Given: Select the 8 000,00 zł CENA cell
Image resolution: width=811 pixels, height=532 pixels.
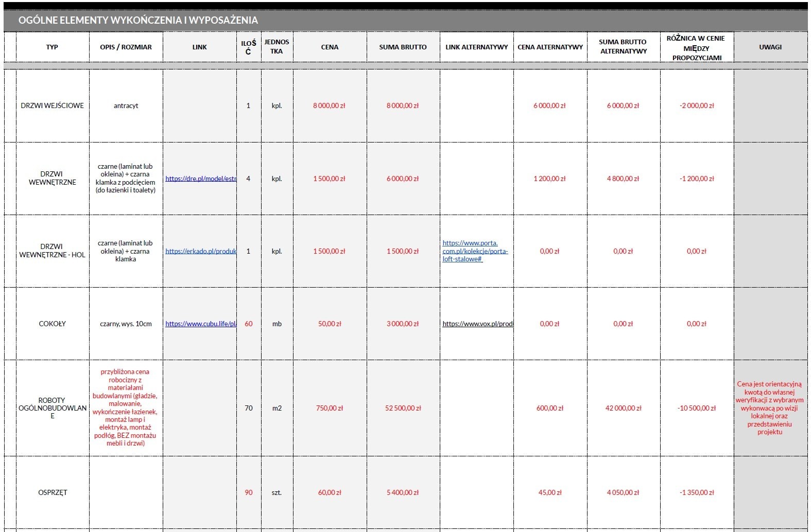Looking at the screenshot, I should coord(330,105).
